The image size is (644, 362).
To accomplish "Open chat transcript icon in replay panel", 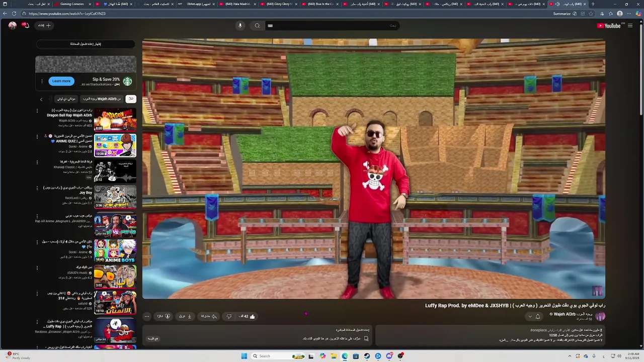I will tap(366, 339).
